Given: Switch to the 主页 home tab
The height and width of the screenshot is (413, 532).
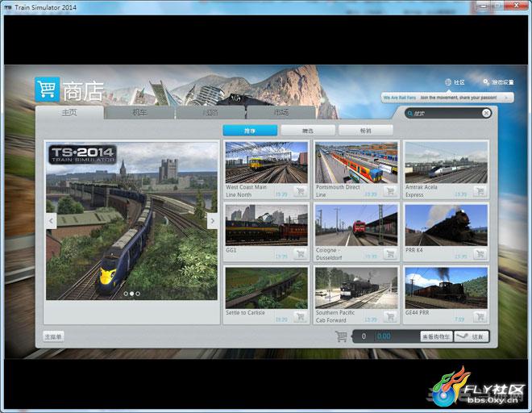Looking at the screenshot, I should click(69, 112).
